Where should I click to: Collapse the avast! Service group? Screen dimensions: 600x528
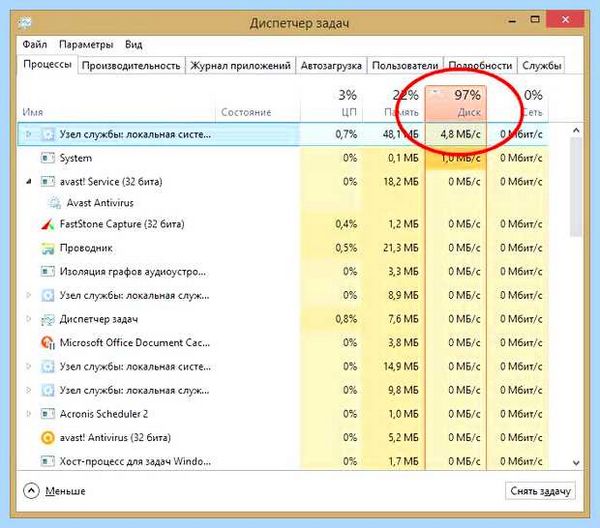pos(28,182)
